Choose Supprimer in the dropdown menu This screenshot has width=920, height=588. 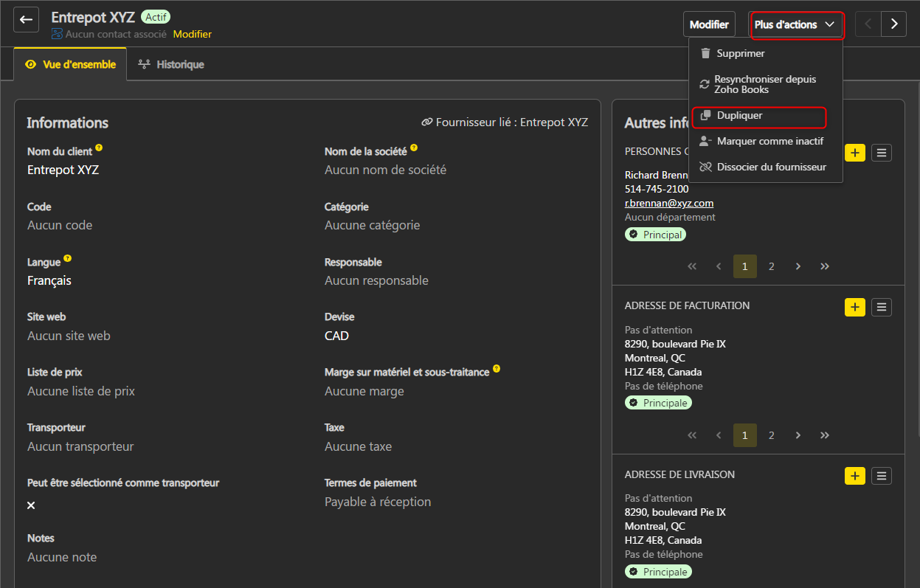click(740, 53)
